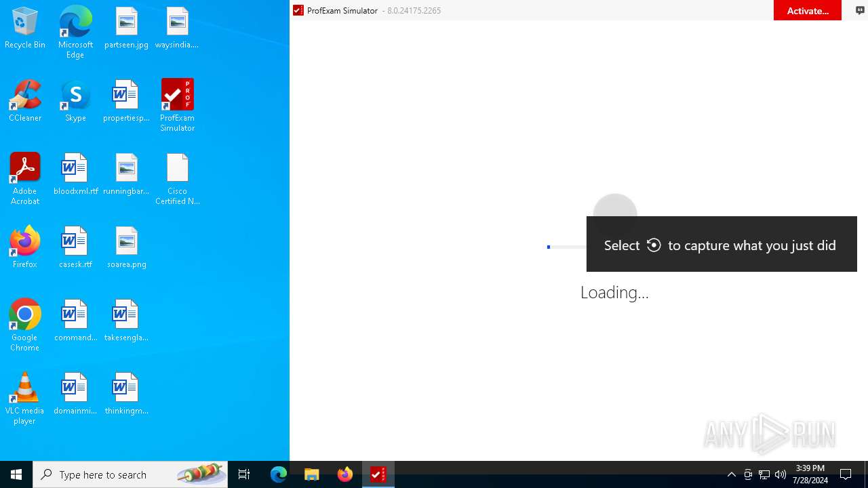
Task: Open the Windows Start menu
Action: tap(16, 474)
